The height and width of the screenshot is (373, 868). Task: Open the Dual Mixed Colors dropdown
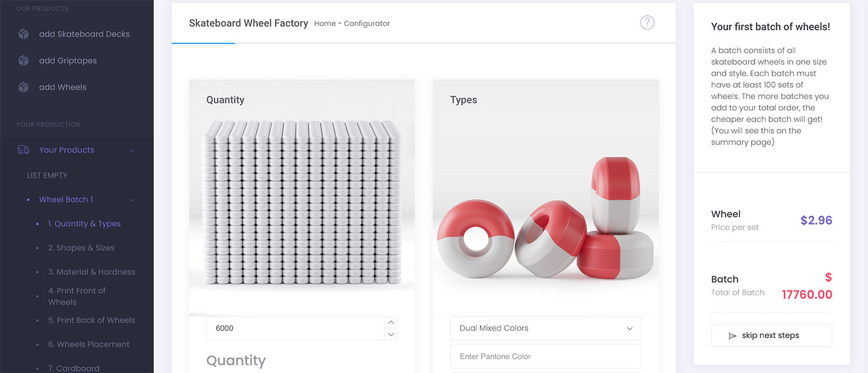tap(545, 328)
